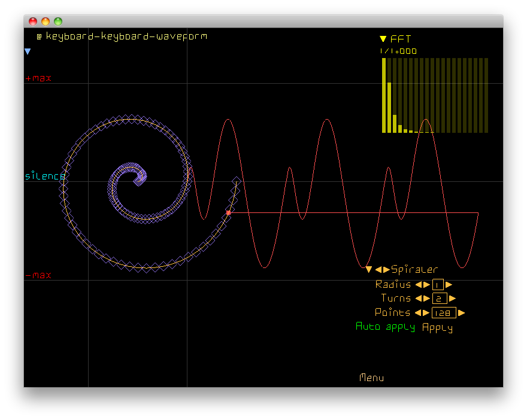Click the Points value field showing 128
Screen dimensions: 527x420
[443, 313]
